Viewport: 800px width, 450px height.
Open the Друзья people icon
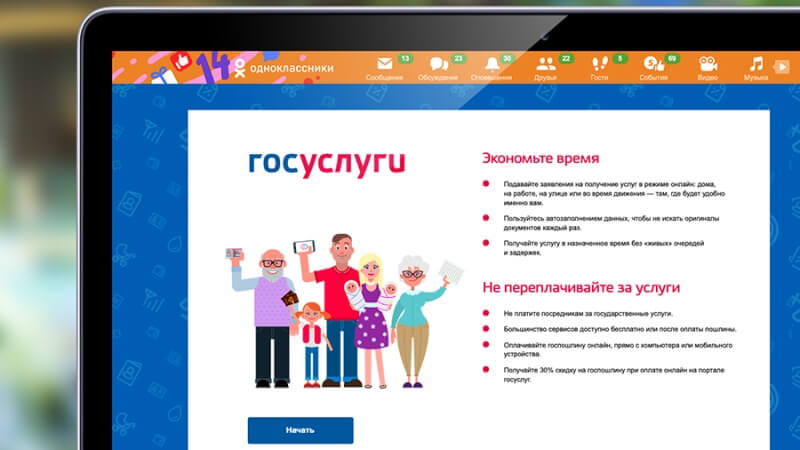[x=545, y=64]
